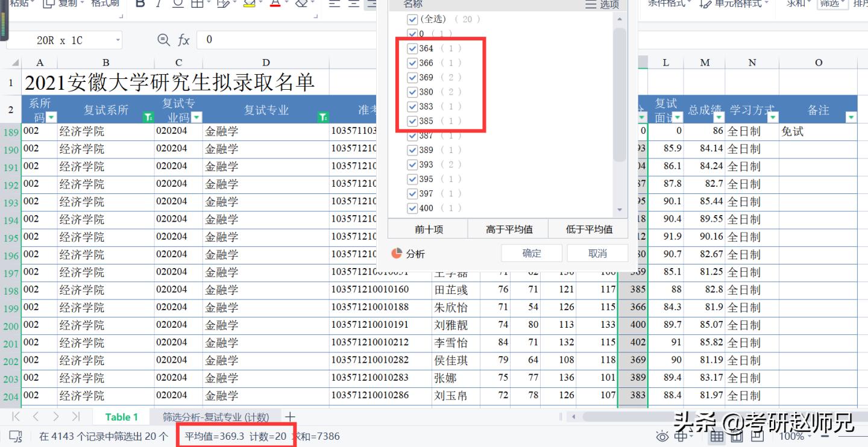Image resolution: width=868 pixels, height=447 pixels.
Task: Open the 筛选分析-复试专业 (计数) sheet tab
Action: [216, 417]
